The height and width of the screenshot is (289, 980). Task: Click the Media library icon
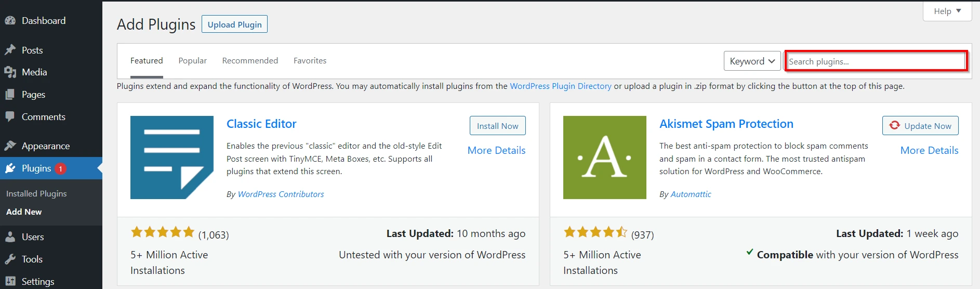pos(10,72)
